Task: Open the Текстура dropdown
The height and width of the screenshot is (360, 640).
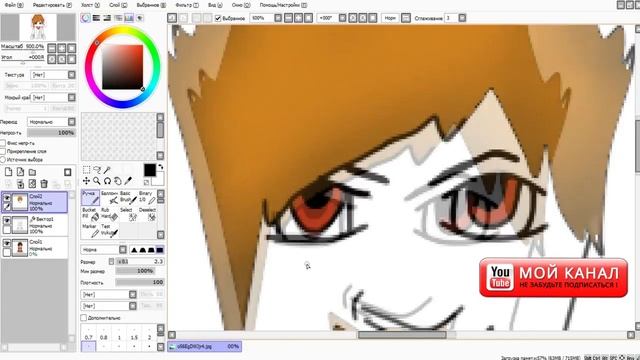Action: [x=53, y=75]
